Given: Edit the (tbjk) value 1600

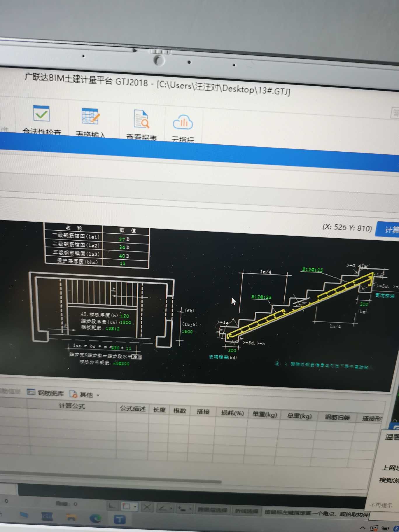Looking at the screenshot, I should [x=187, y=332].
